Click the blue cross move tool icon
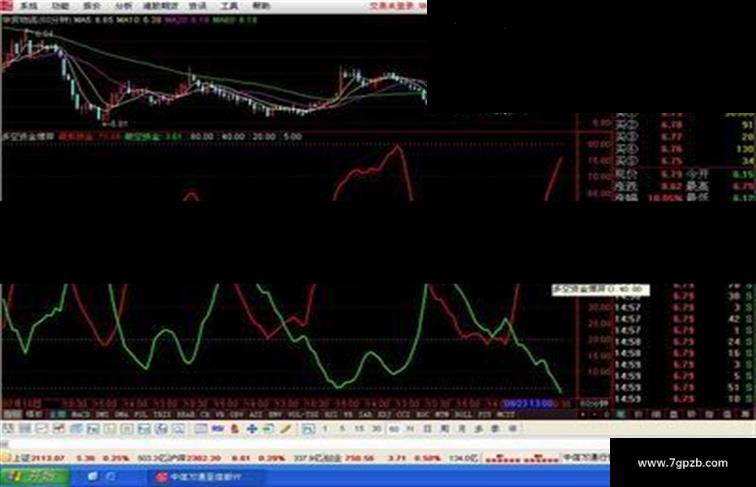 [252, 429]
